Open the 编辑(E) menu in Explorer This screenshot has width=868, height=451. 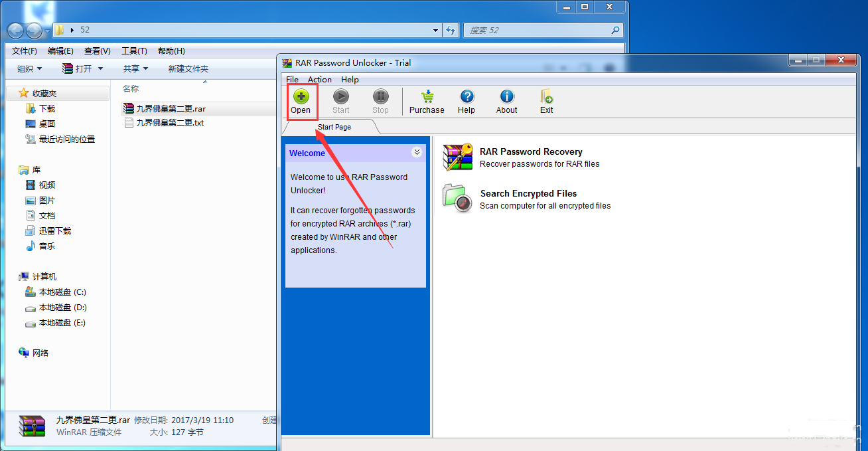(60, 51)
